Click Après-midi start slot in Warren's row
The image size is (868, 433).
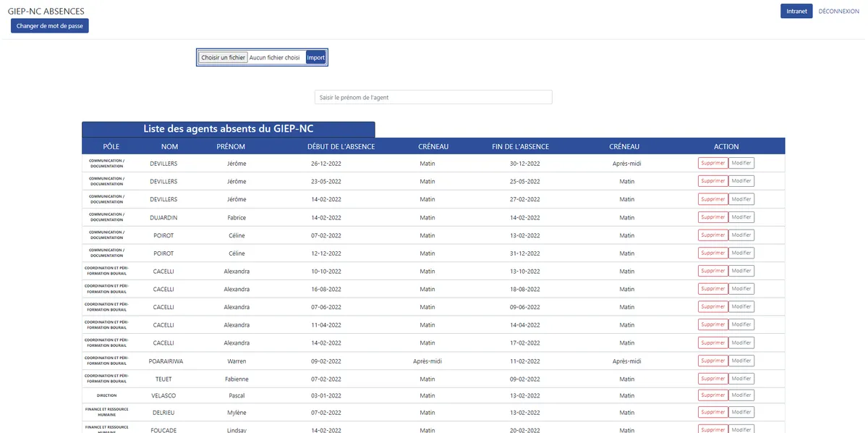[427, 361]
